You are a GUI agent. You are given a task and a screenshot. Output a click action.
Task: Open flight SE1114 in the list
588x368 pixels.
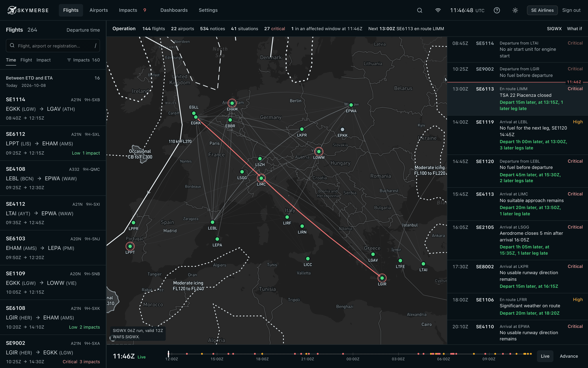pyautogui.click(x=53, y=109)
